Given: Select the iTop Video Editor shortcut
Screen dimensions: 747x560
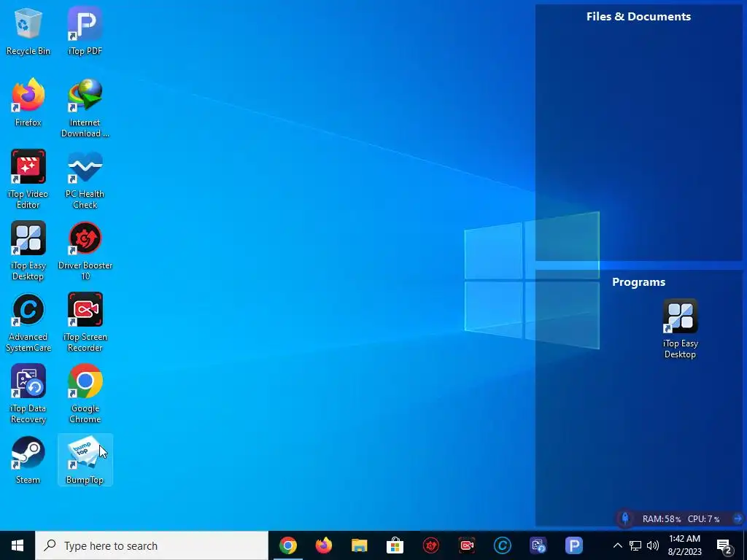Looking at the screenshot, I should [28, 179].
